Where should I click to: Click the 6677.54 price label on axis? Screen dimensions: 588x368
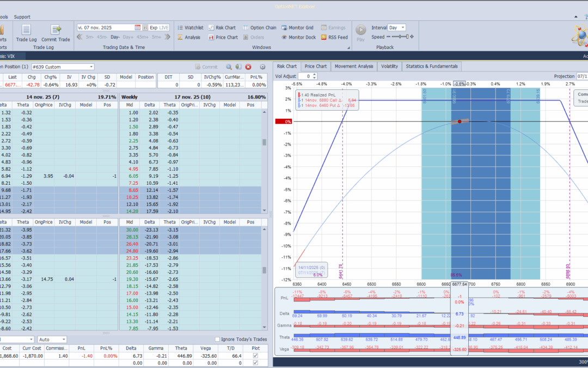click(x=460, y=284)
